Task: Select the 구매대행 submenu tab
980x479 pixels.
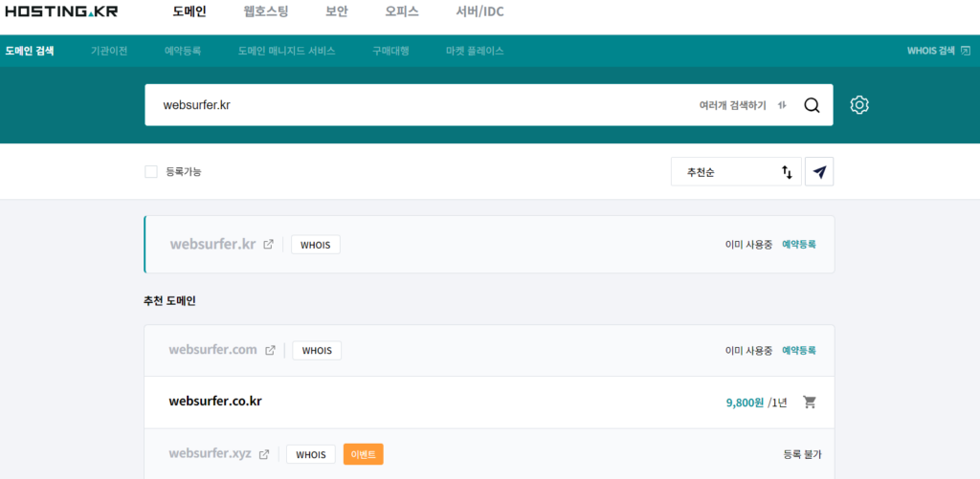Action: pos(390,52)
